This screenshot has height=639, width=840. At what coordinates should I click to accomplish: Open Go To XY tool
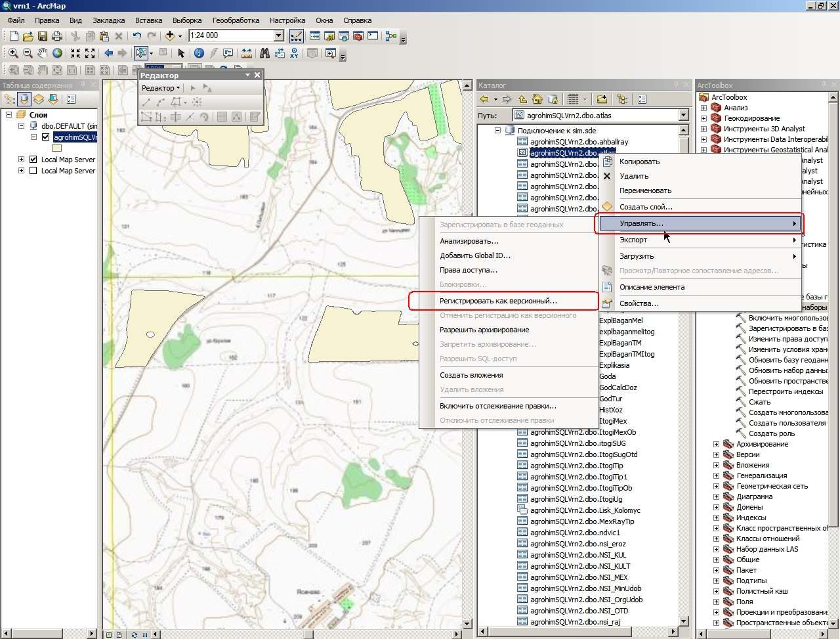[294, 53]
